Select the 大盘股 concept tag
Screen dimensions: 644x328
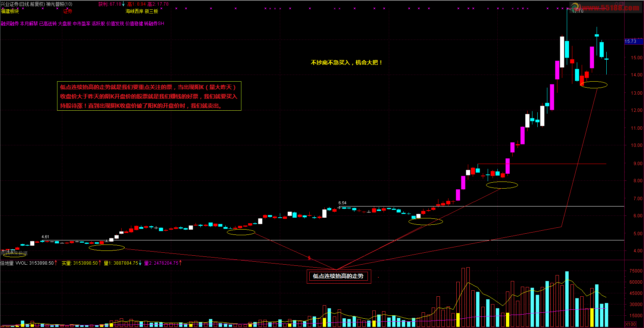pos(65,23)
